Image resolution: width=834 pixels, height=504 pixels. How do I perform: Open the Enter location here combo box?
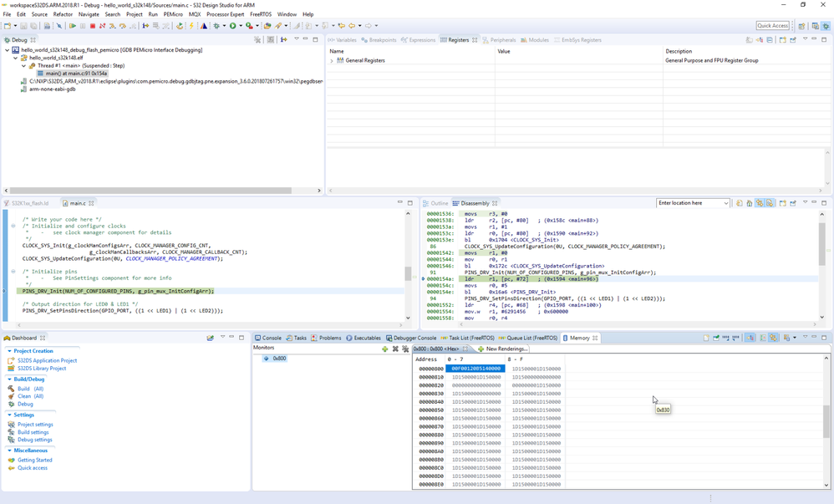coord(692,203)
